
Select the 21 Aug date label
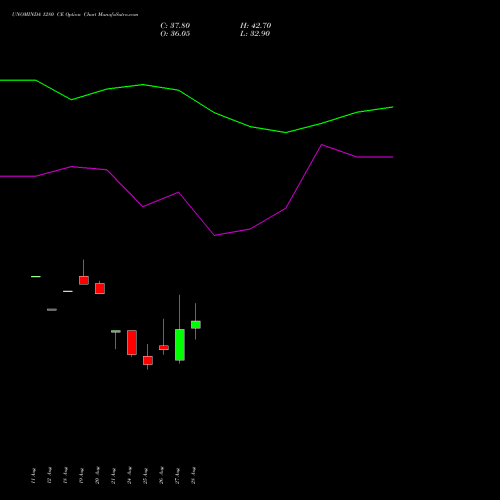[x=113, y=476]
